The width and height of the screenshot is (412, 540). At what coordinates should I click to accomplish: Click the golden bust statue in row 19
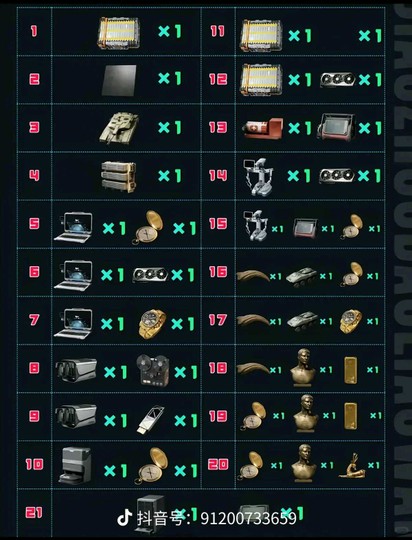click(306, 413)
